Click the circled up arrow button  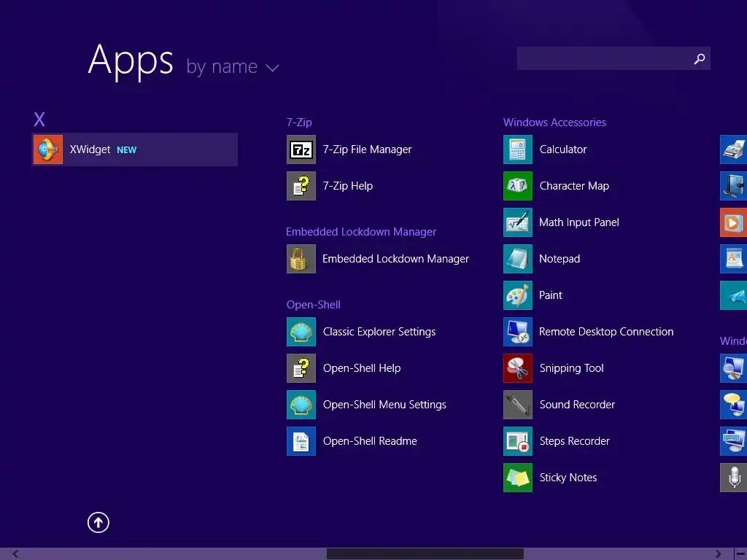(x=98, y=522)
